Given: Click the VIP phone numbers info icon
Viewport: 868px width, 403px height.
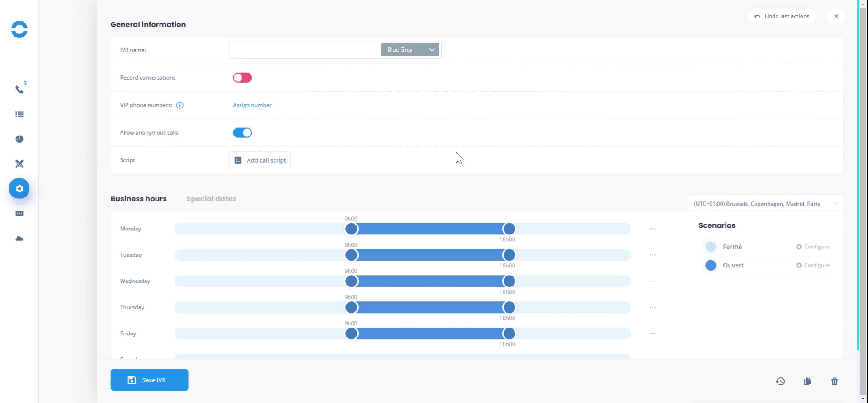Looking at the screenshot, I should (179, 105).
